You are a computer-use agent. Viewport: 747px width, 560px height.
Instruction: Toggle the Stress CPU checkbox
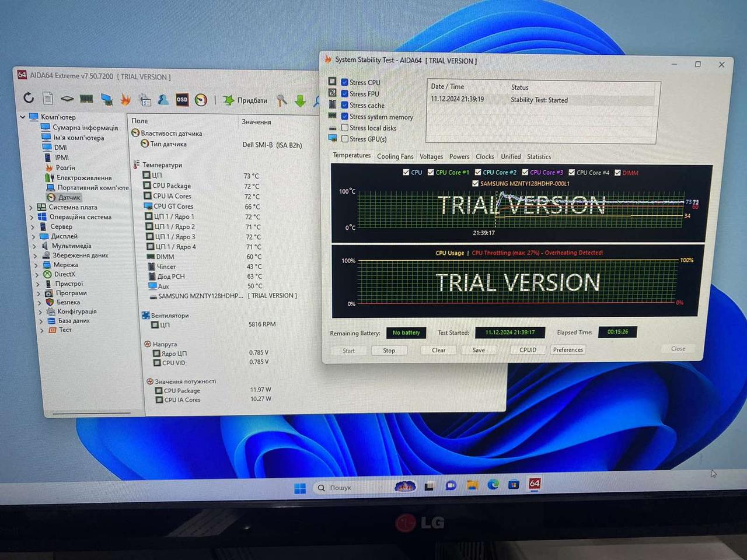(345, 82)
